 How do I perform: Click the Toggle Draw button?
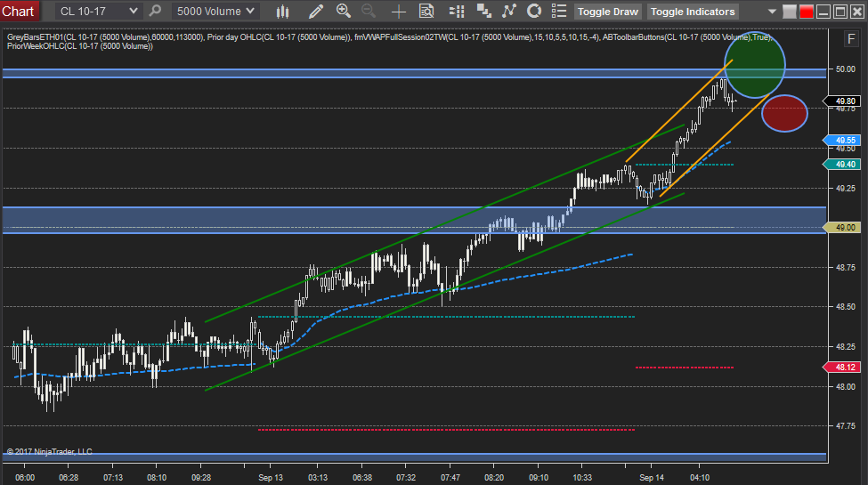(x=608, y=12)
